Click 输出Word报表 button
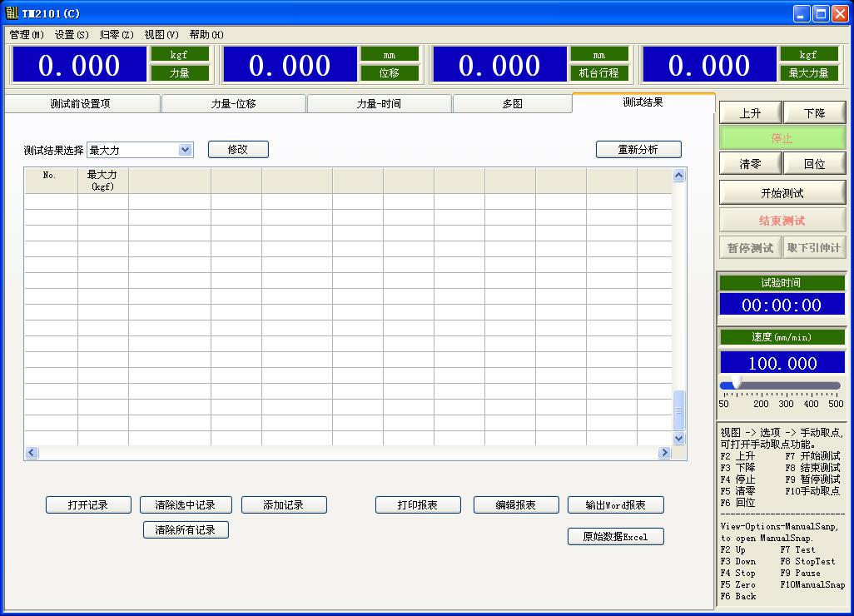 click(615, 505)
